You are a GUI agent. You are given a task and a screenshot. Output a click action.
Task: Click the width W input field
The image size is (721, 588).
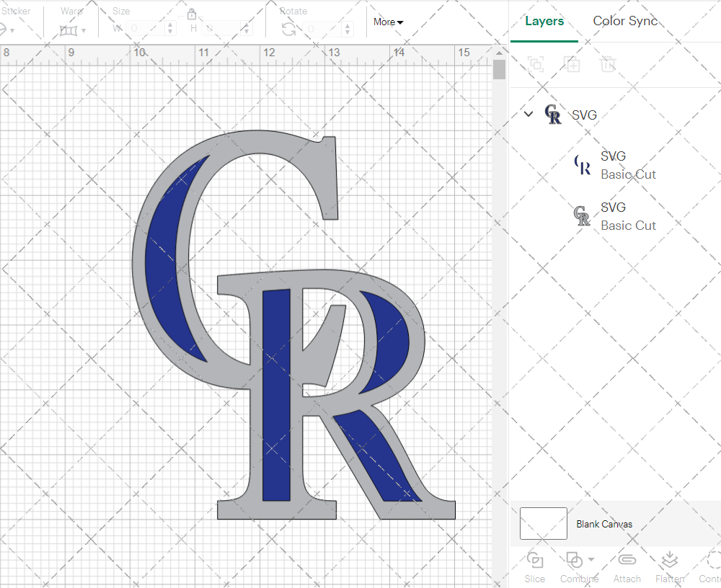(146, 29)
